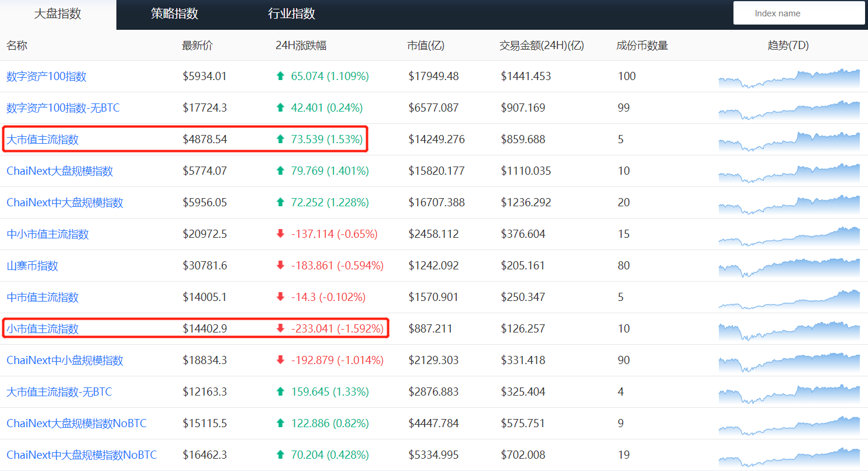Open the ChaiNext大盘规模指数 link
This screenshot has height=471, width=868.
[x=60, y=171]
